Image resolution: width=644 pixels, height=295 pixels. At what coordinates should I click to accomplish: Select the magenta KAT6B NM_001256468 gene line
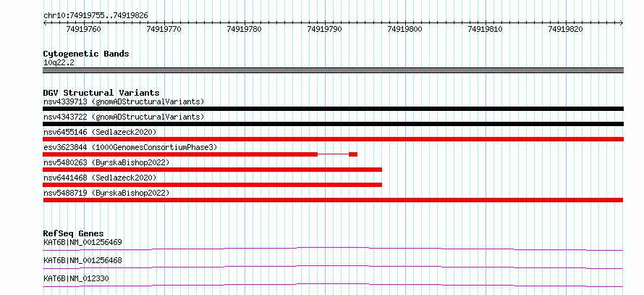[333, 267]
